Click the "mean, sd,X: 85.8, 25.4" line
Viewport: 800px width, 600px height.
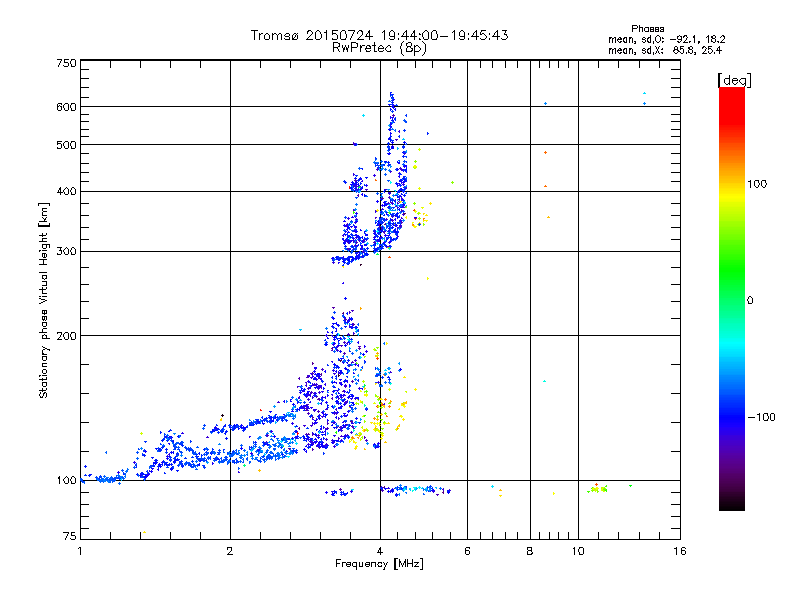click(665, 50)
